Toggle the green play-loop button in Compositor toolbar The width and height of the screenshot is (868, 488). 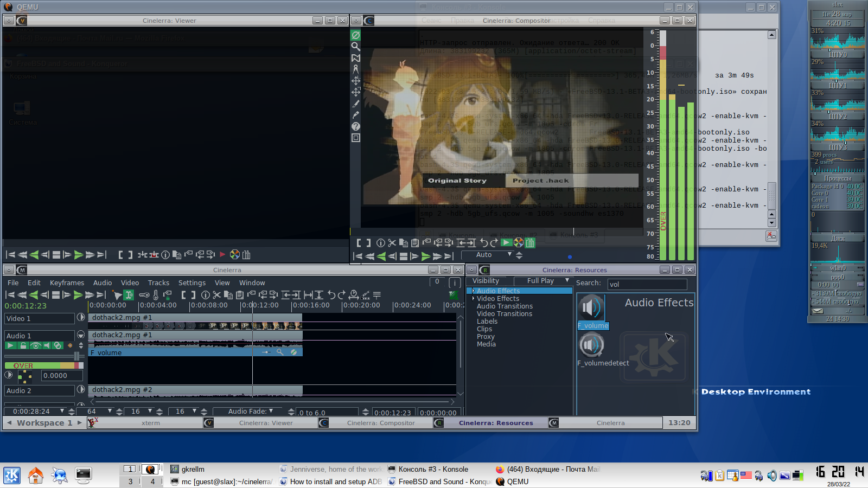pyautogui.click(x=506, y=243)
